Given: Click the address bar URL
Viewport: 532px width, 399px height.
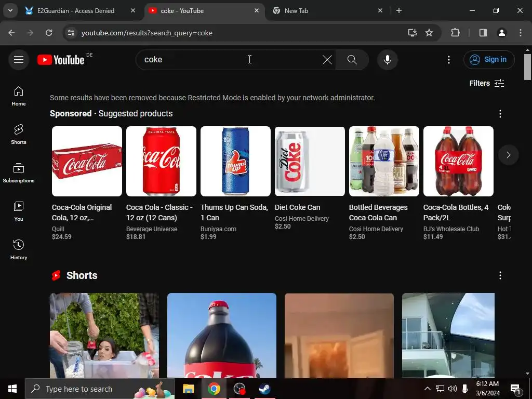Looking at the screenshot, I should (147, 33).
